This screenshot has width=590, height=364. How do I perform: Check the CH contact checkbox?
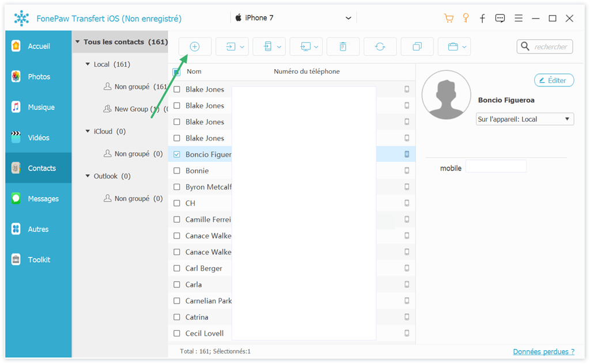[x=177, y=203]
